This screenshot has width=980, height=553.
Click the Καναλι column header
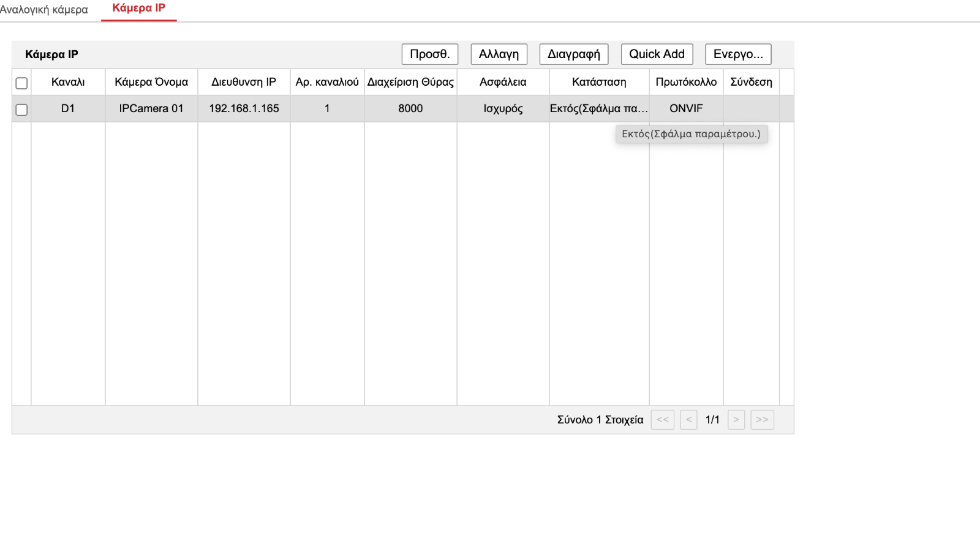pos(68,82)
